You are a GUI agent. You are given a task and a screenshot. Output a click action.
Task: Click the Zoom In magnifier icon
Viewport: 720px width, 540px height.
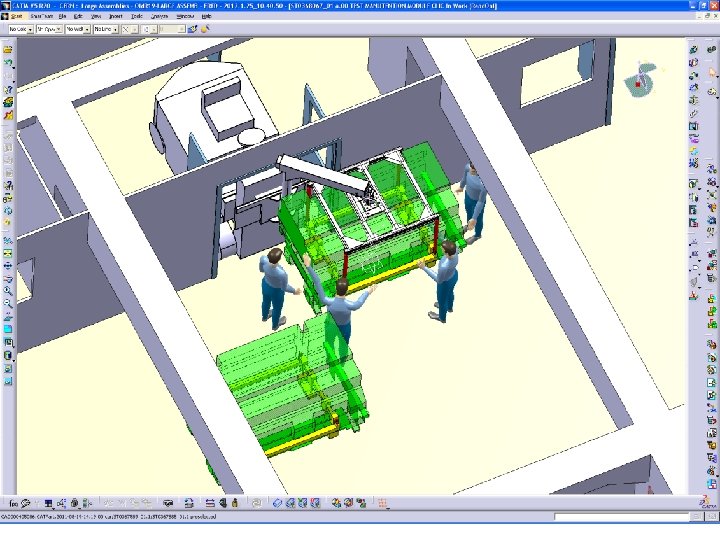8,291
